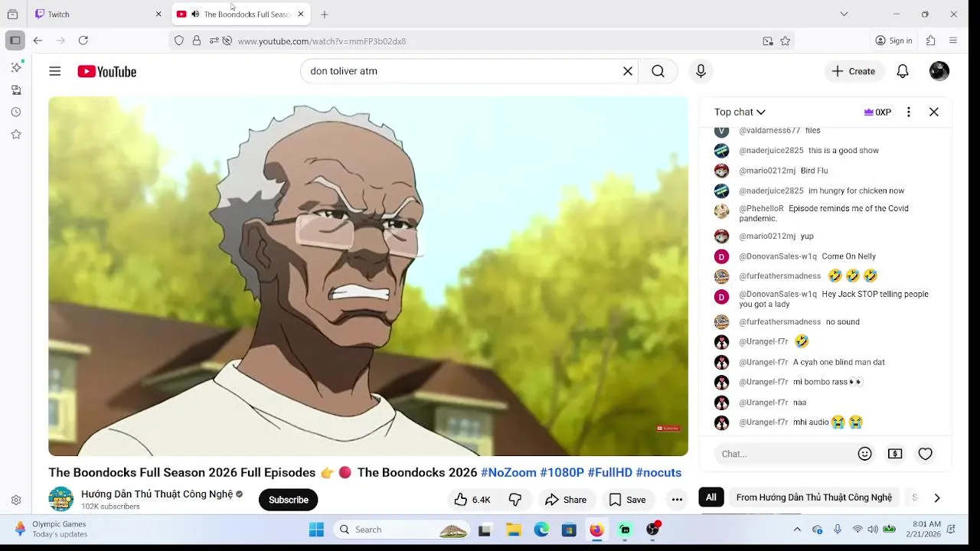Click the browser URL address bar
Screen dimensions: 980x551
(x=490, y=41)
